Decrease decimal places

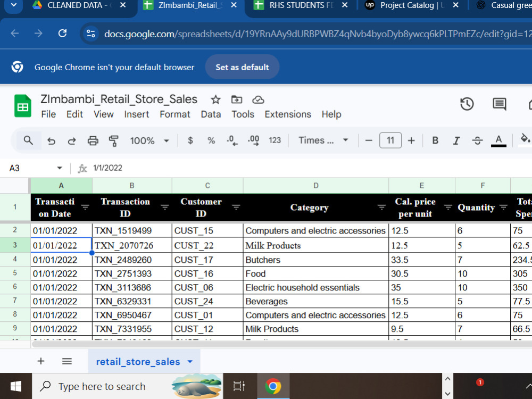[232, 140]
